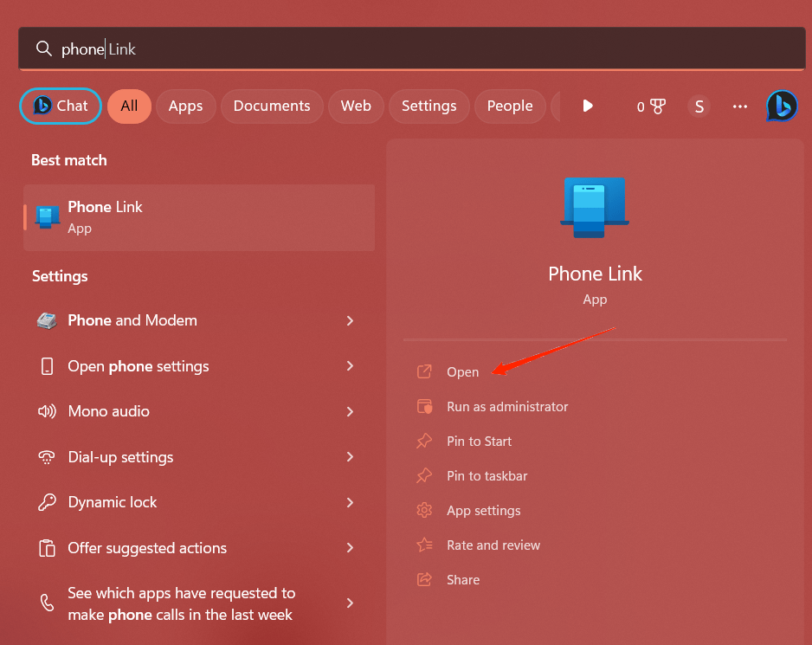Click the Pin to Start pin icon
812x645 pixels.
(x=425, y=441)
